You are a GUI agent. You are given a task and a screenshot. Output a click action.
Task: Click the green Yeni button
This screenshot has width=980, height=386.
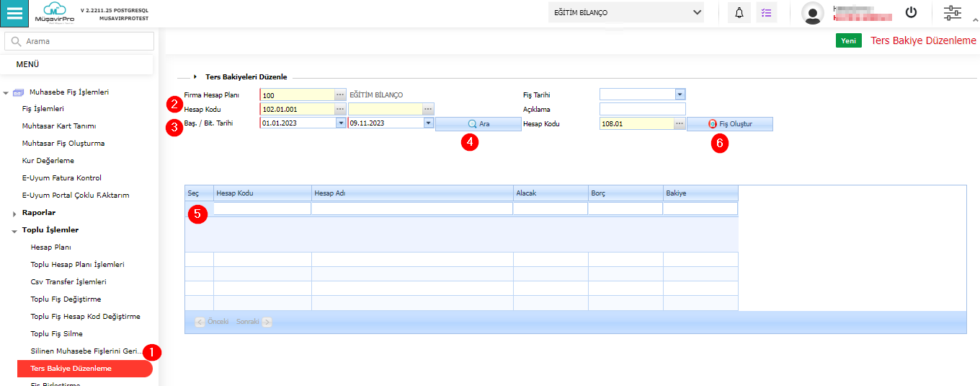(x=849, y=40)
